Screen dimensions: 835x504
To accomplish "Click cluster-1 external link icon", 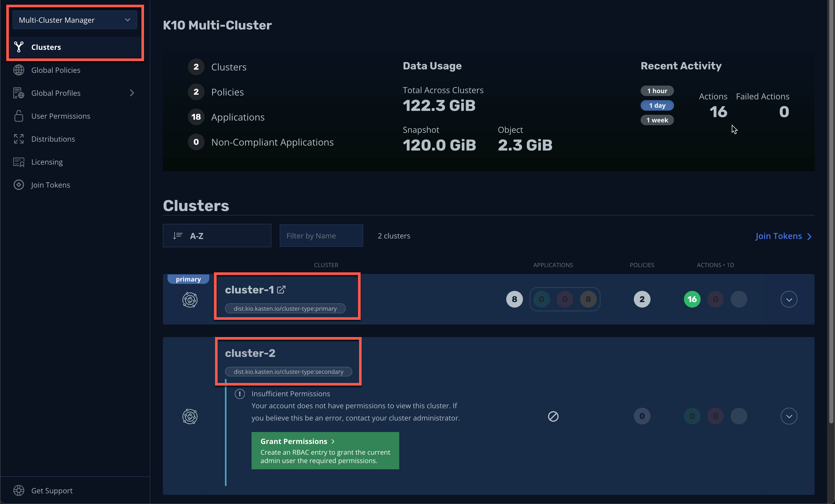I will 281,290.
